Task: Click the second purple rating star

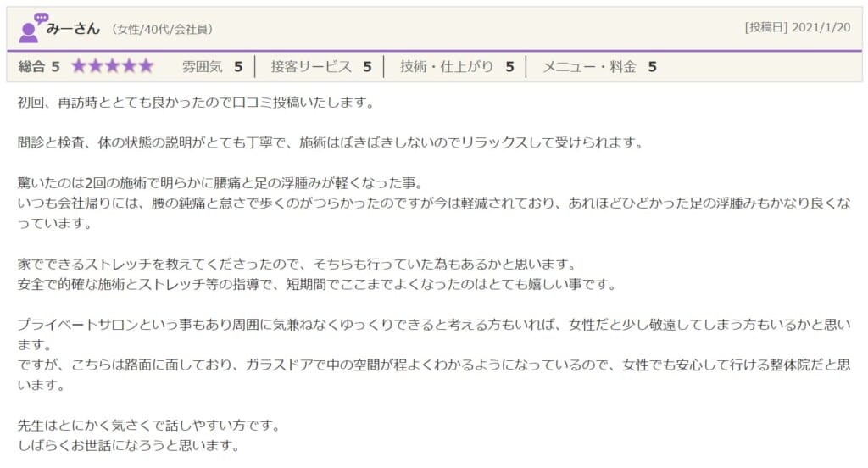Action: click(x=96, y=66)
